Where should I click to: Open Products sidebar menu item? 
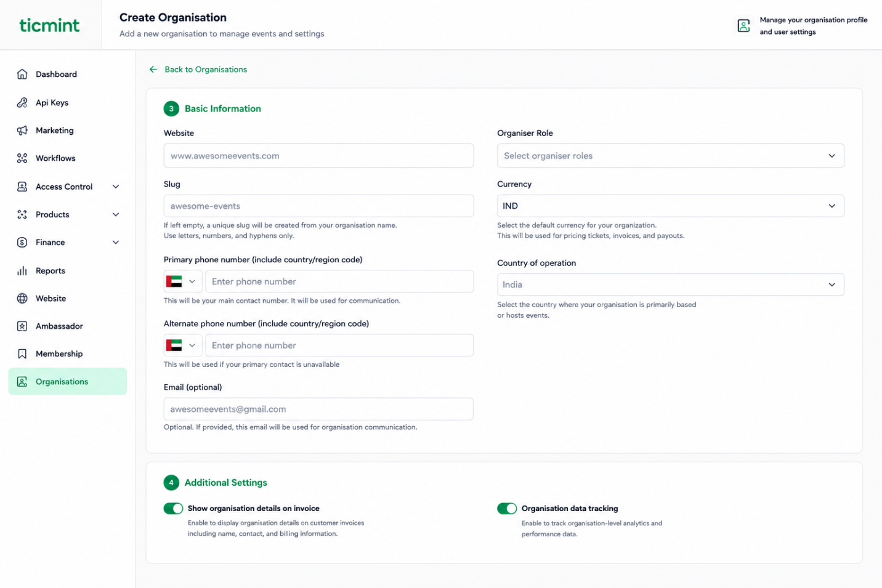(68, 215)
